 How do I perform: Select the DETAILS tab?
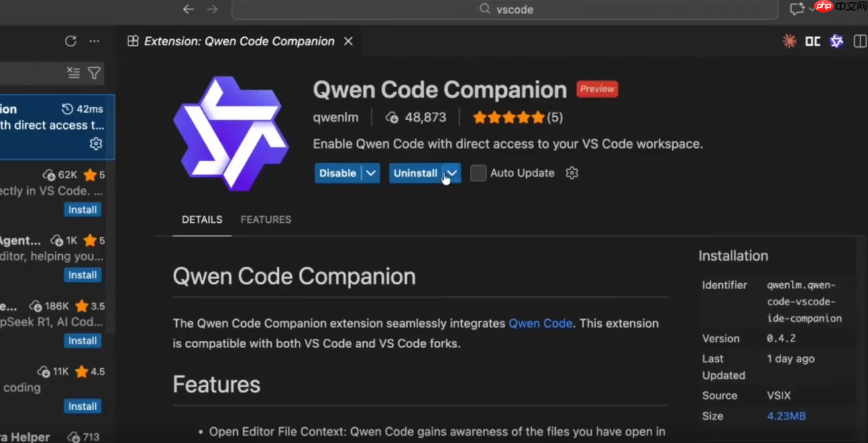pos(201,220)
